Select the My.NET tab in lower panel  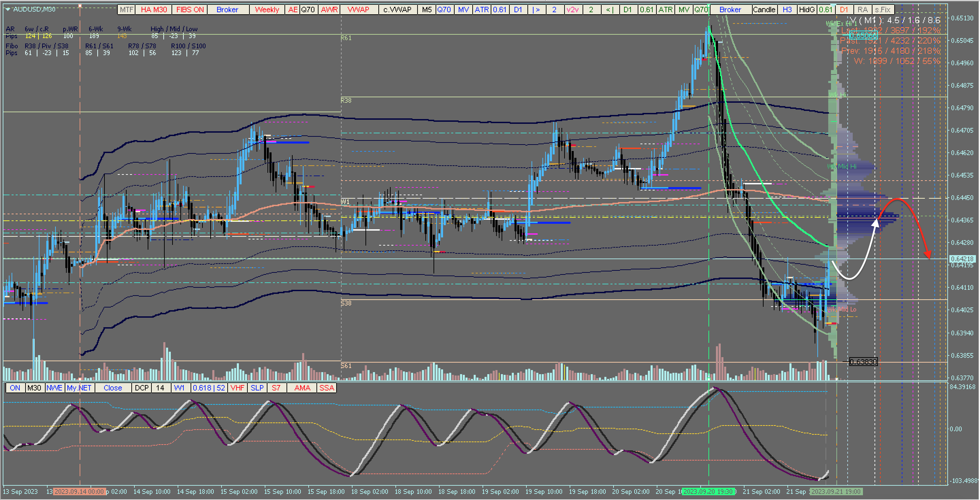tap(79, 388)
